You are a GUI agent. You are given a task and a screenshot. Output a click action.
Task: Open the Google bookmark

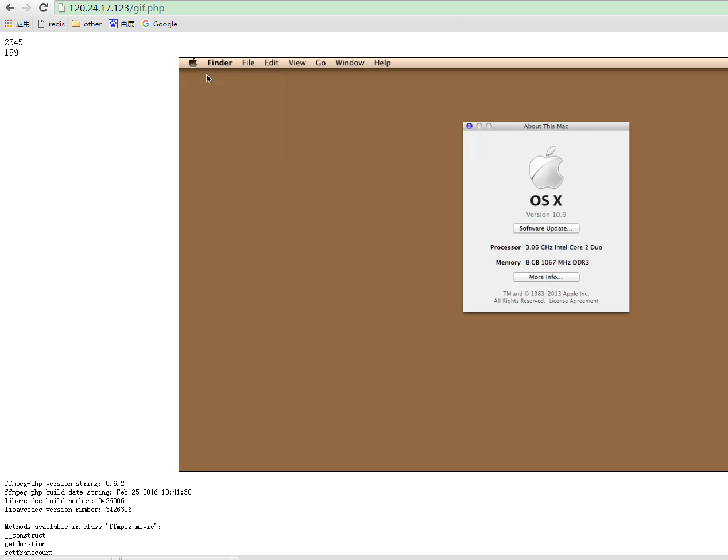pos(160,24)
